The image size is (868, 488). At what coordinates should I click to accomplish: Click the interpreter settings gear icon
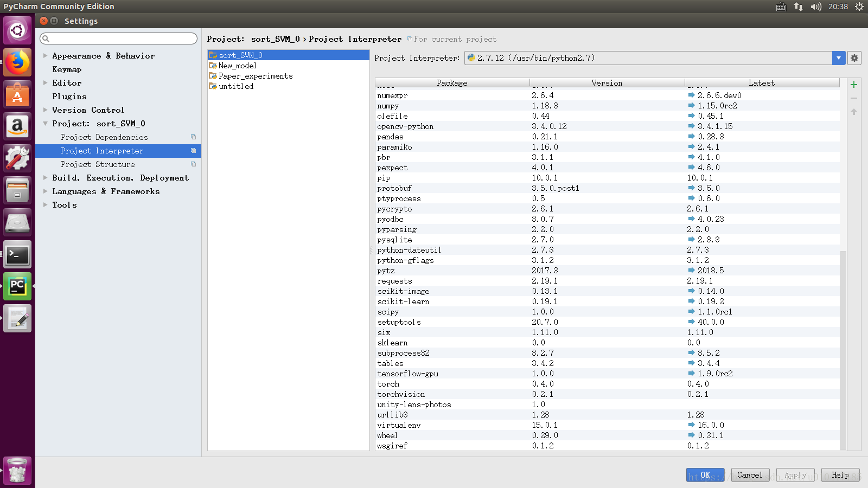(x=854, y=58)
